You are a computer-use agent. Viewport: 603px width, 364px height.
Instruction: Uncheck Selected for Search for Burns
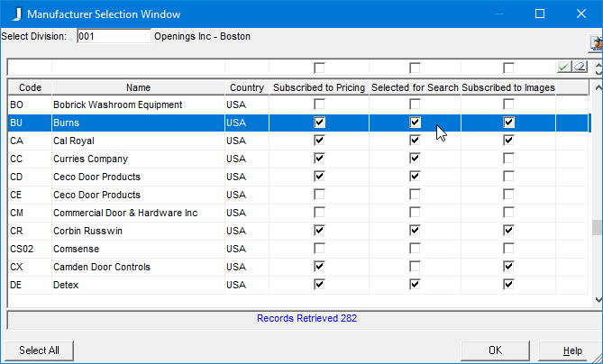pos(415,123)
